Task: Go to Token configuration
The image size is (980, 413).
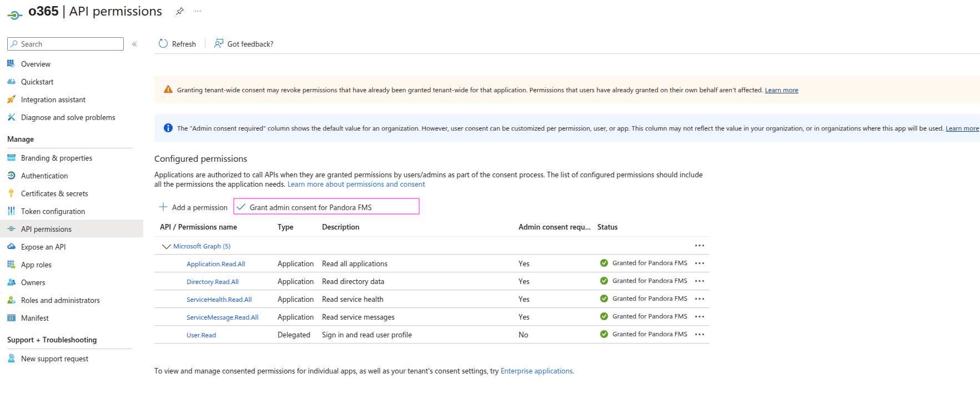Action: click(x=53, y=211)
